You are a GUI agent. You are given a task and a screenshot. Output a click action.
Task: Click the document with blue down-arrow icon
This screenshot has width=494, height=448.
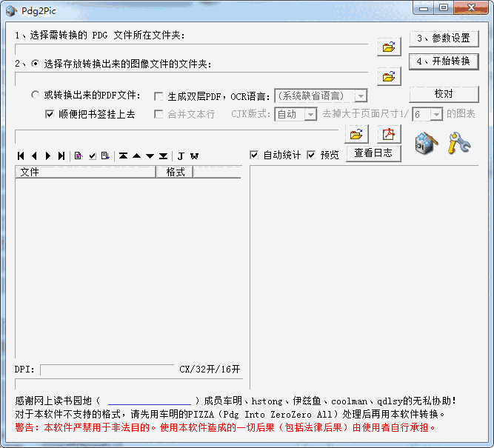pos(105,156)
